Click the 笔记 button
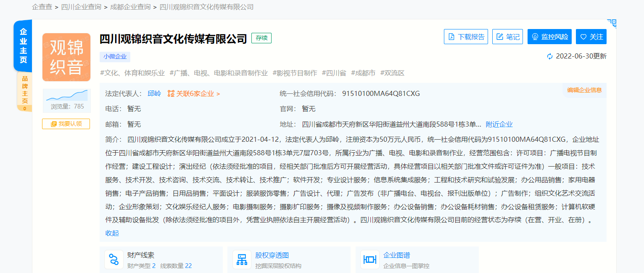 click(x=507, y=37)
